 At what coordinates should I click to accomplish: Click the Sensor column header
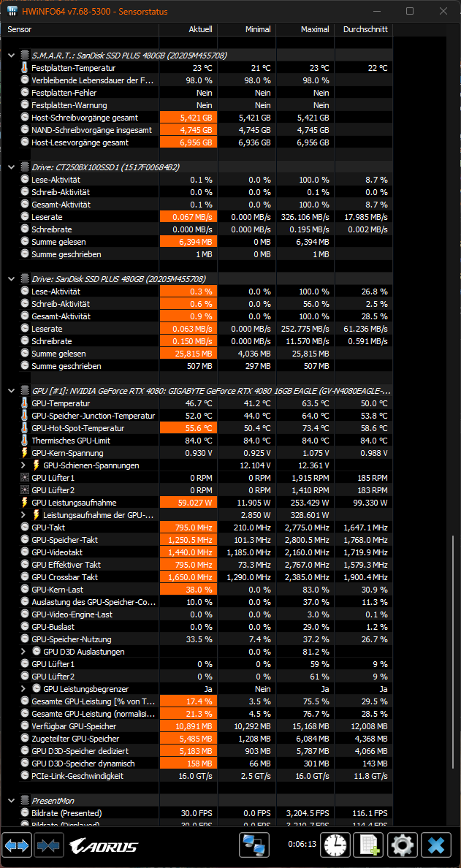81,30
